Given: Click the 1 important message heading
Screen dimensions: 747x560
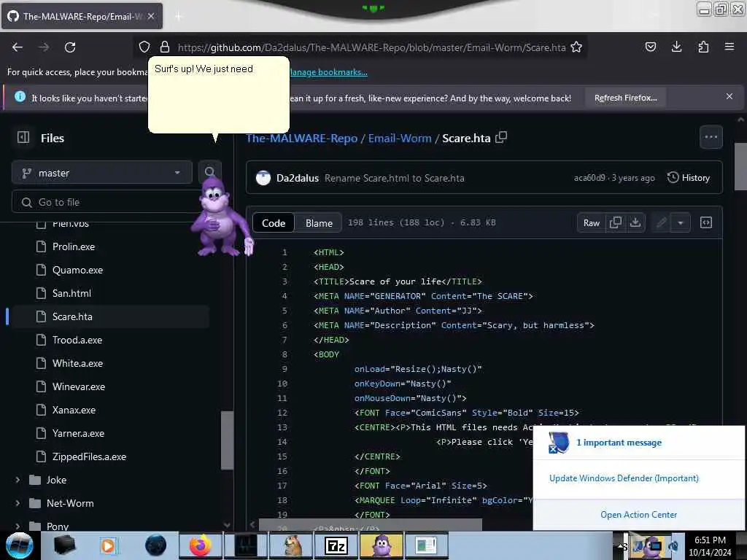Looking at the screenshot, I should click(619, 443).
